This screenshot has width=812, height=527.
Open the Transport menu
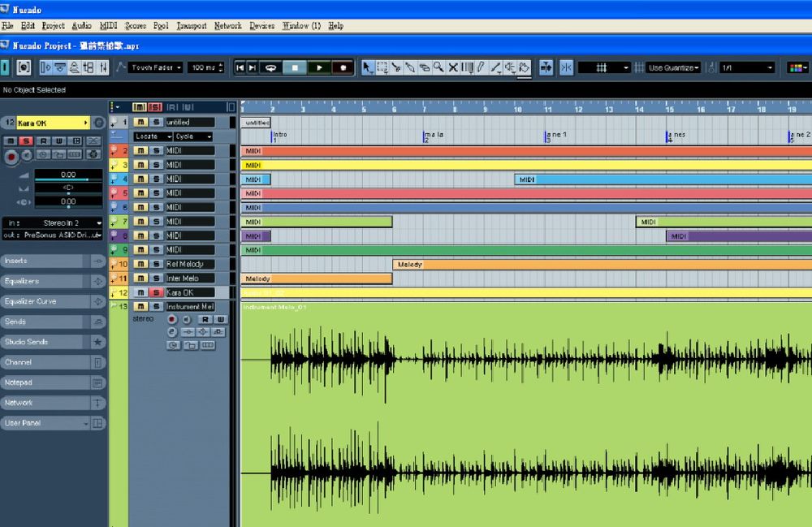pyautogui.click(x=192, y=25)
